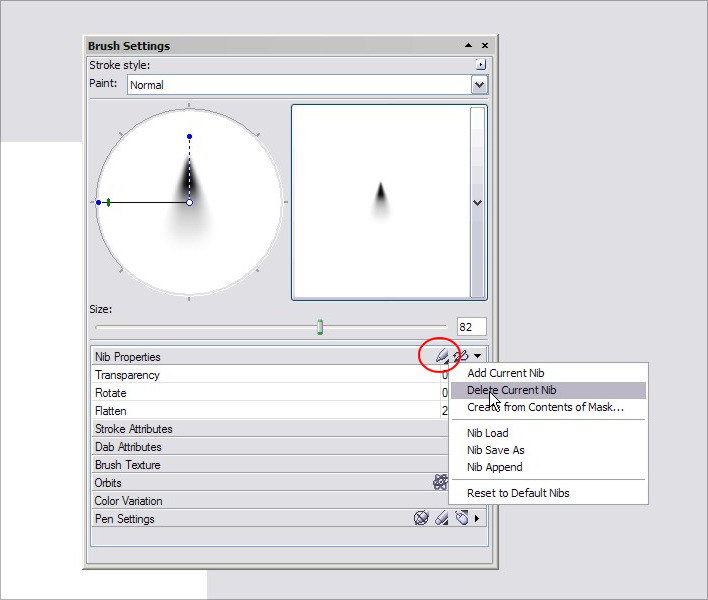Choose Reset to Default Nibs

click(518, 493)
